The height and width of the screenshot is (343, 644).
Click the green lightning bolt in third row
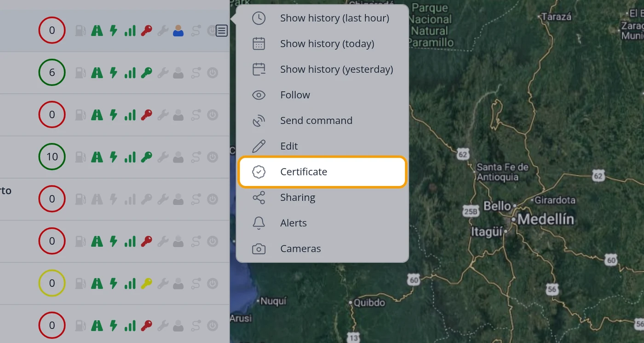point(113,115)
